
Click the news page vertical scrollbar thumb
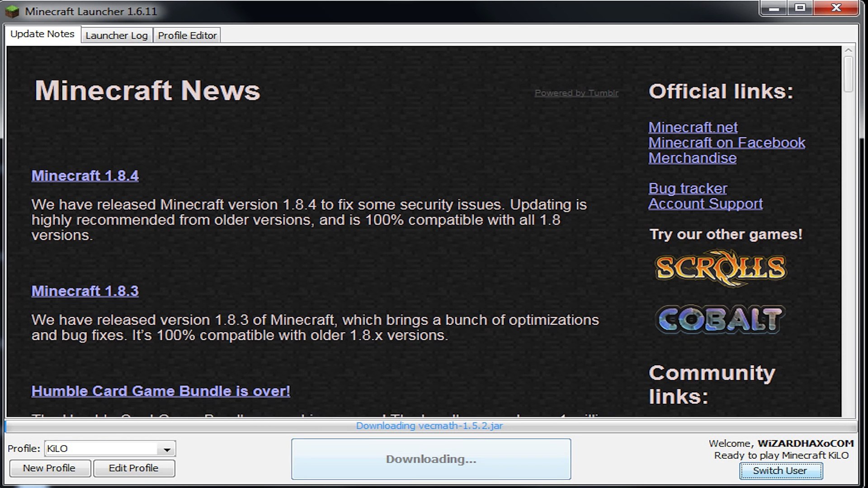pyautogui.click(x=848, y=74)
